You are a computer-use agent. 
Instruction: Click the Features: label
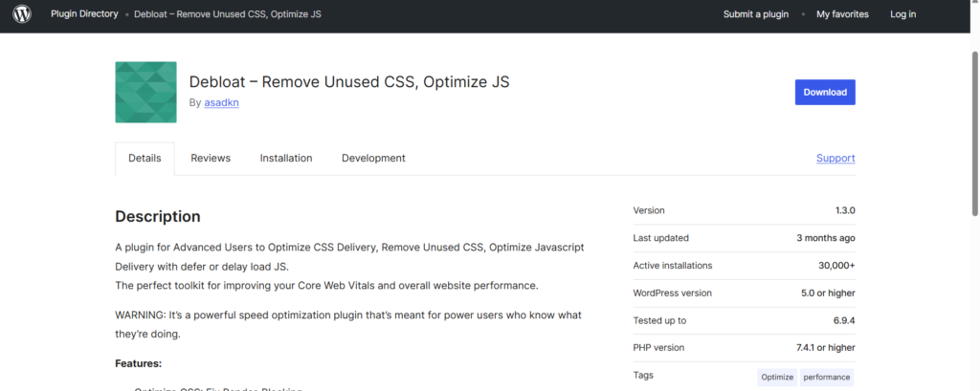click(139, 363)
